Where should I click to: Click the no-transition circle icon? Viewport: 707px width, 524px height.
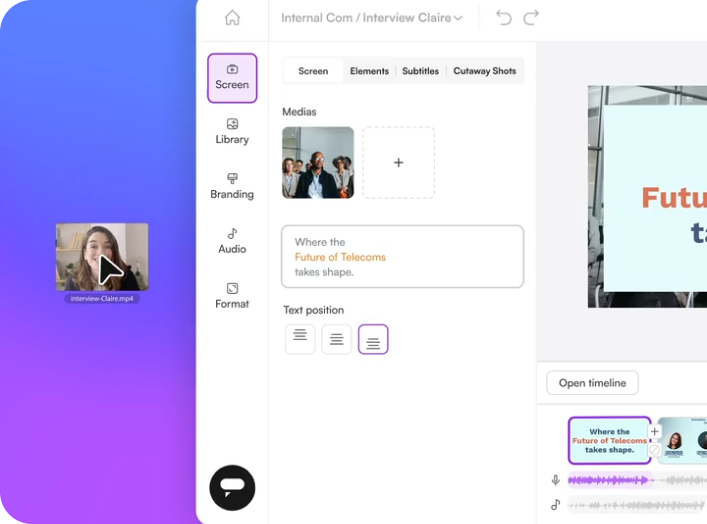(x=655, y=450)
